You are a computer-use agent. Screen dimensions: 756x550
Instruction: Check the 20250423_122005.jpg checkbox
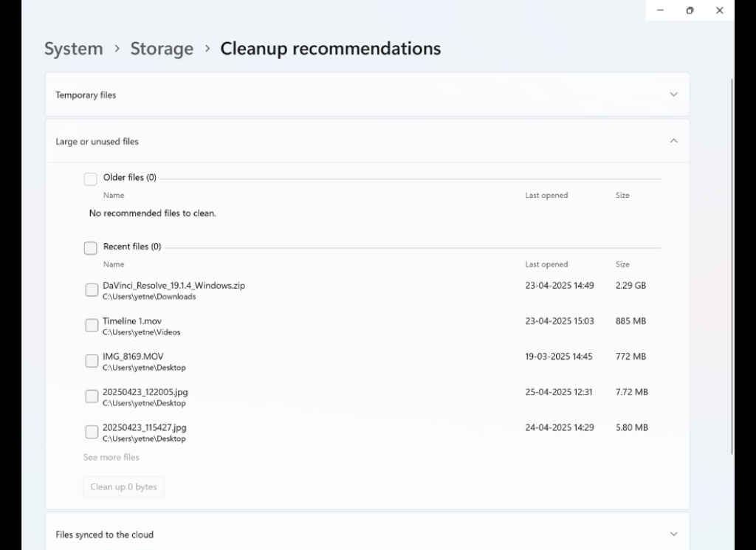tap(92, 396)
